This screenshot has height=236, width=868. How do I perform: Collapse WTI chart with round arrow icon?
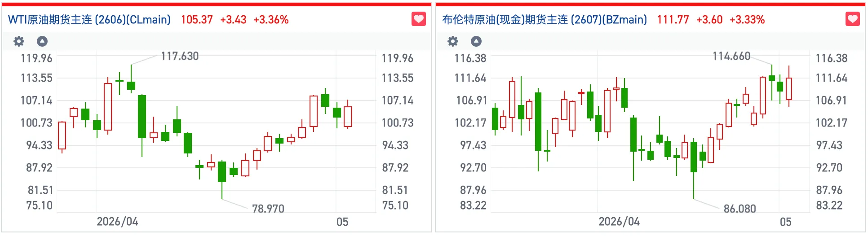(42, 41)
